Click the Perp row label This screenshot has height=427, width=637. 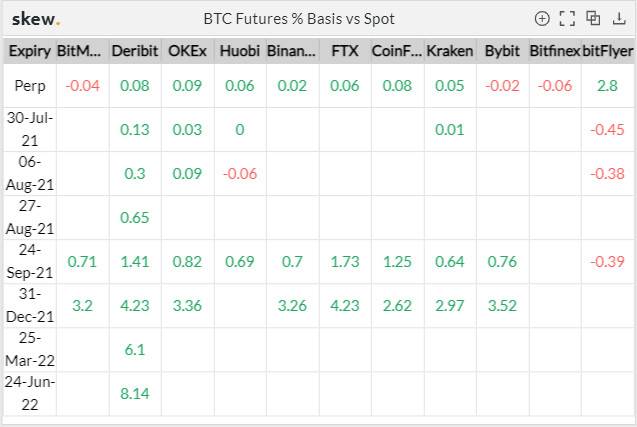pos(30,86)
